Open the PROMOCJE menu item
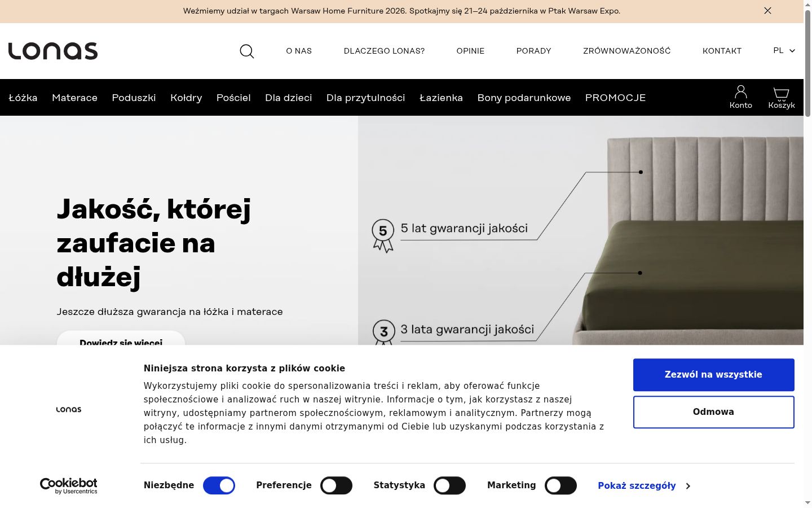The image size is (812, 508). coord(615,98)
